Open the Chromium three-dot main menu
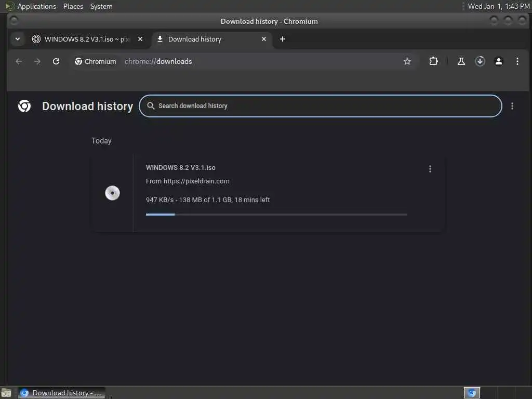The height and width of the screenshot is (399, 532). click(517, 61)
